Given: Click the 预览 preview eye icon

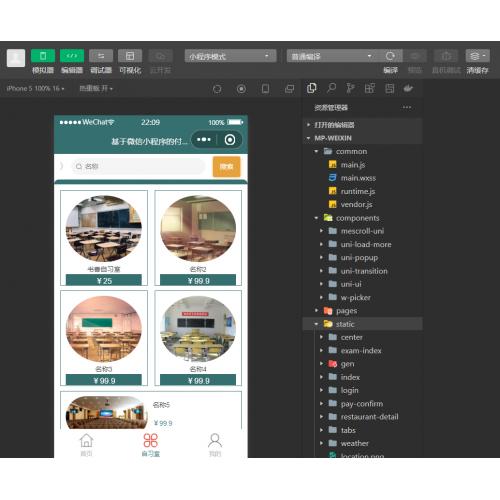Looking at the screenshot, I should [x=415, y=56].
